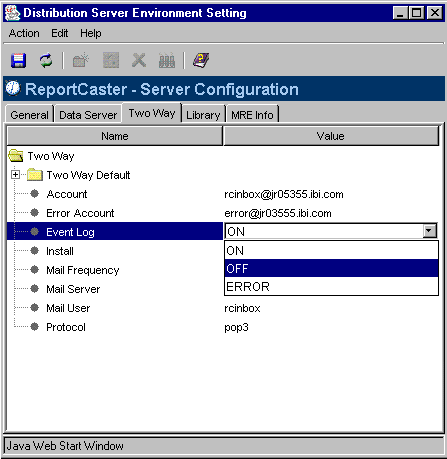Expand the Two Way Default node
The height and width of the screenshot is (459, 447).
click(15, 175)
